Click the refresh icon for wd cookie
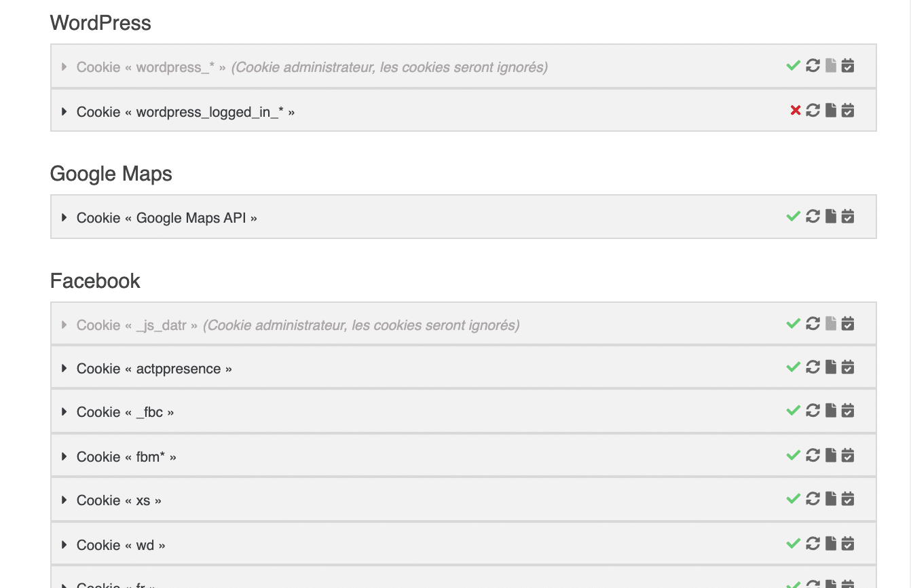Viewport: 911px width, 588px height. tap(813, 544)
